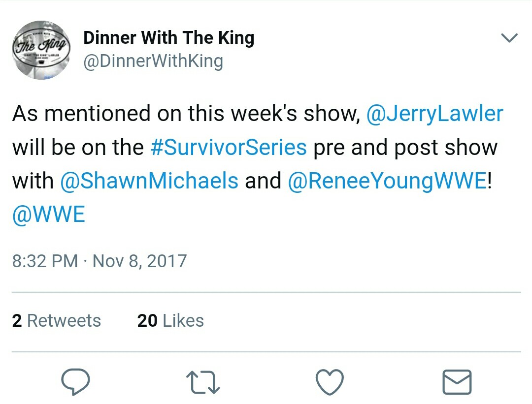View the 20 Likes list
Screen dimensions: 532x404
point(170,321)
